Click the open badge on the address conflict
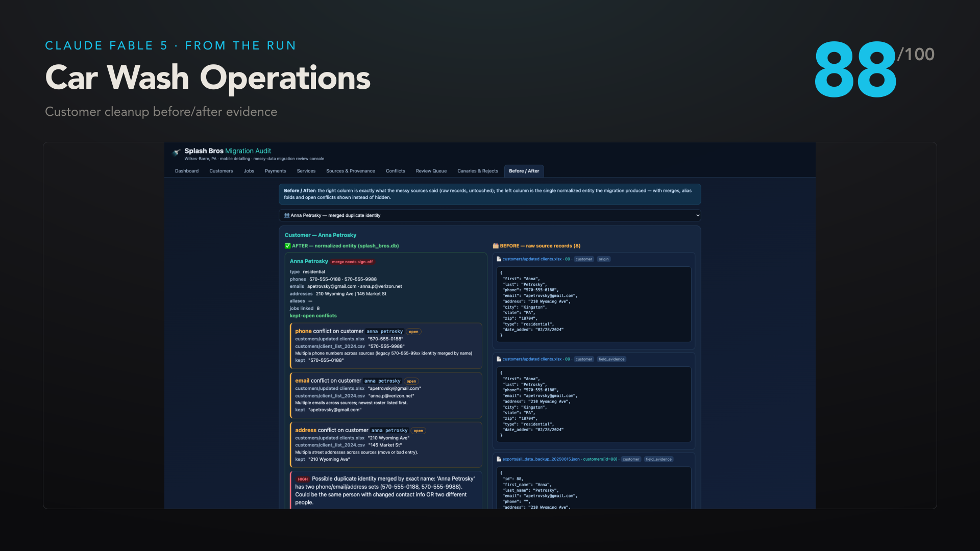 click(419, 431)
